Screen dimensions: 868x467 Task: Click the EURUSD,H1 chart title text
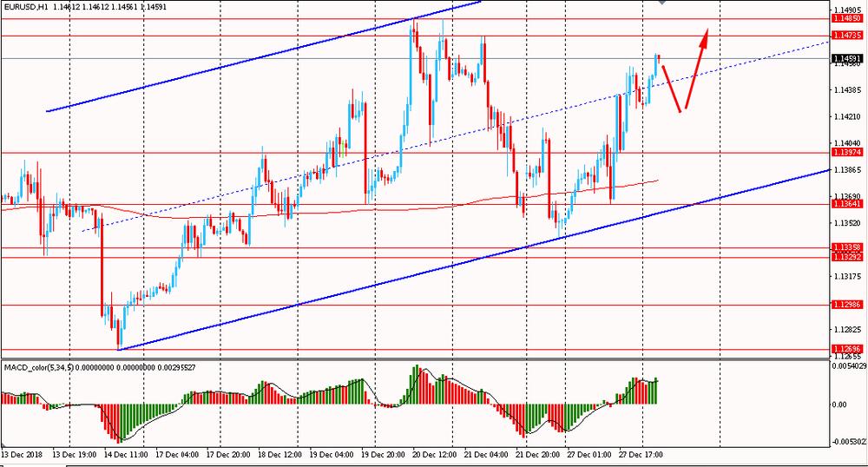point(26,7)
